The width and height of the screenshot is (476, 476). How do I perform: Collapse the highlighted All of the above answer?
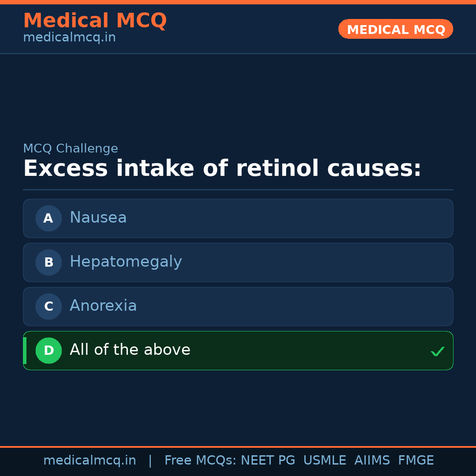click(x=238, y=350)
